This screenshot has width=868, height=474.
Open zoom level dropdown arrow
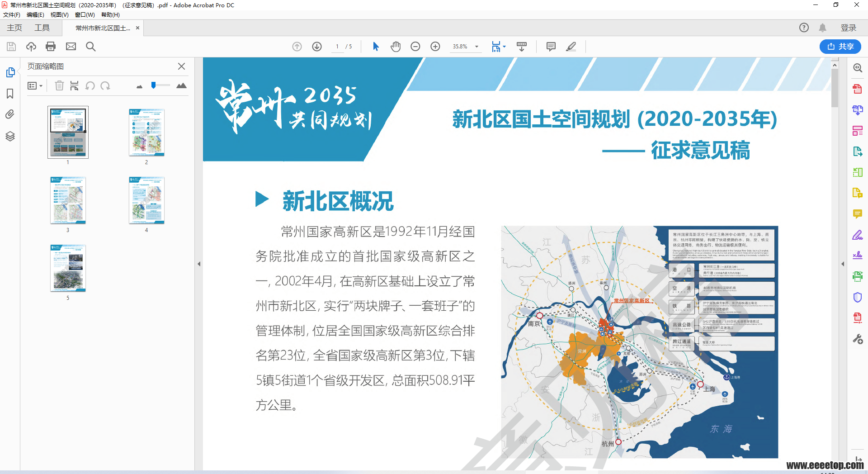pyautogui.click(x=476, y=47)
